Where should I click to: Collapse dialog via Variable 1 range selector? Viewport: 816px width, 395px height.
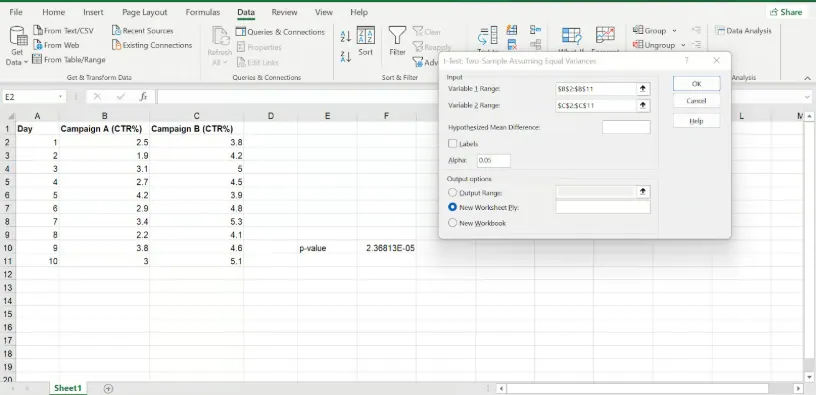pos(643,89)
